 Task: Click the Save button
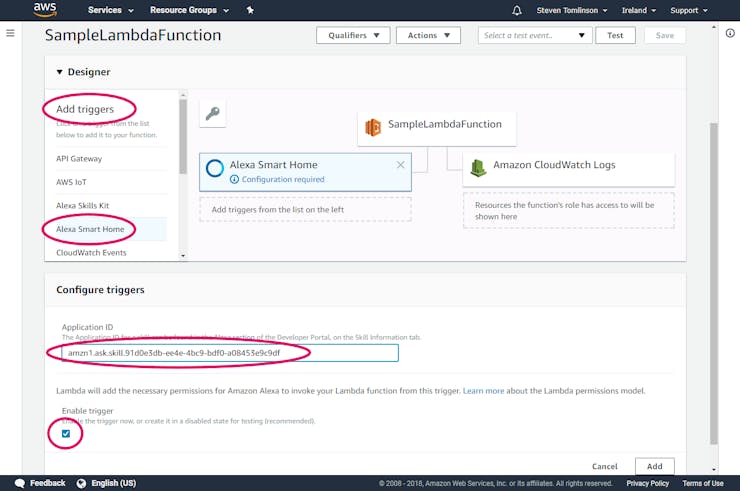pos(664,35)
